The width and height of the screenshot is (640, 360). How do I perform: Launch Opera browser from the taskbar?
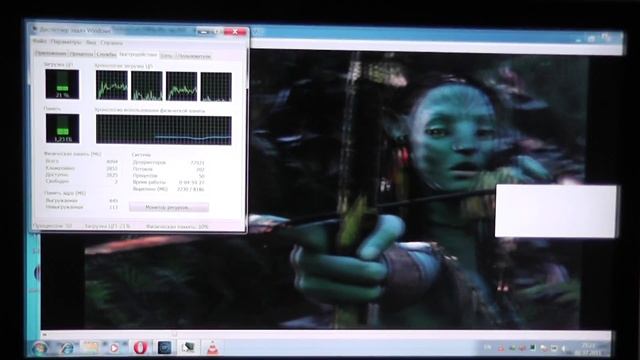(140, 347)
